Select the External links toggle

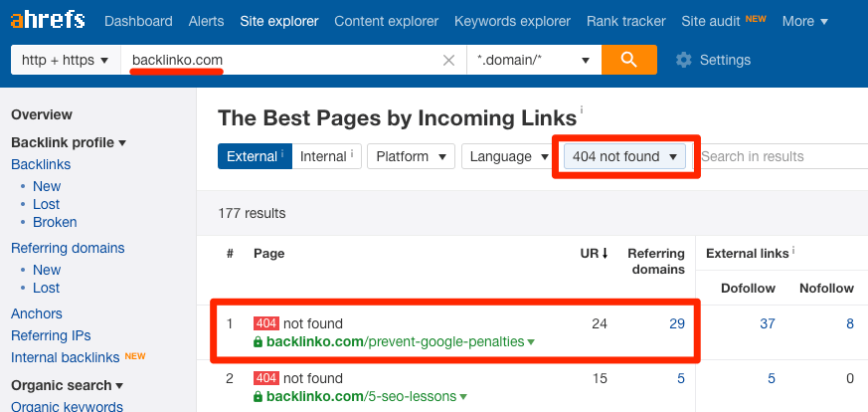pos(255,156)
